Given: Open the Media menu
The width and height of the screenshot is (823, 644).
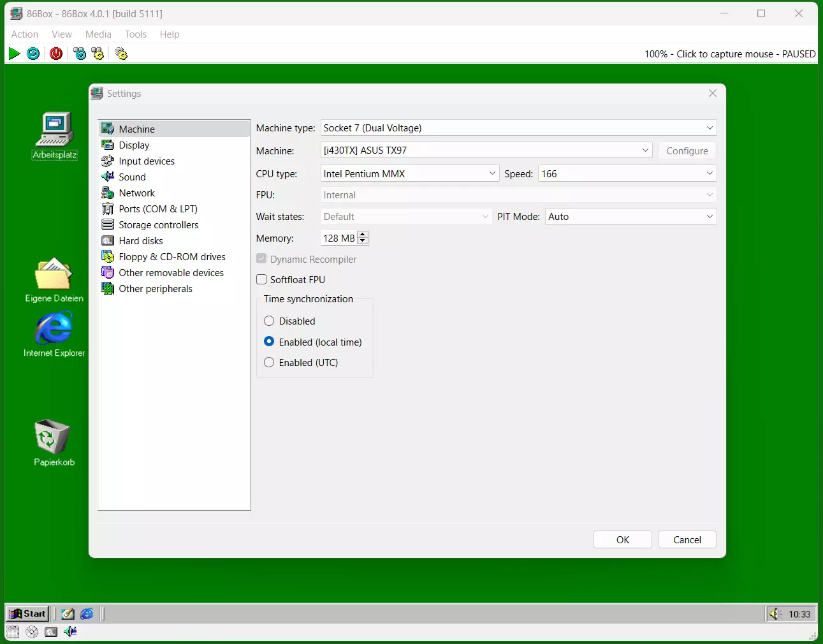Looking at the screenshot, I should tap(98, 34).
